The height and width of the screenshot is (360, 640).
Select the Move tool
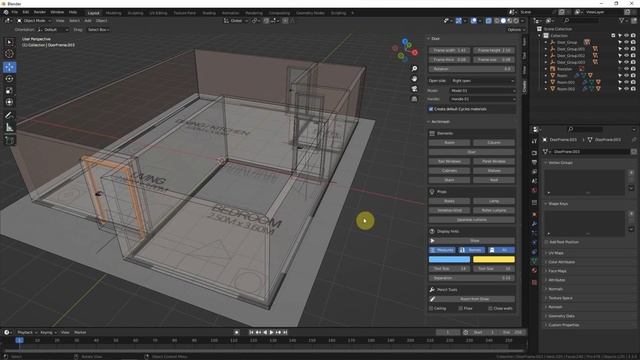pyautogui.click(x=9, y=67)
